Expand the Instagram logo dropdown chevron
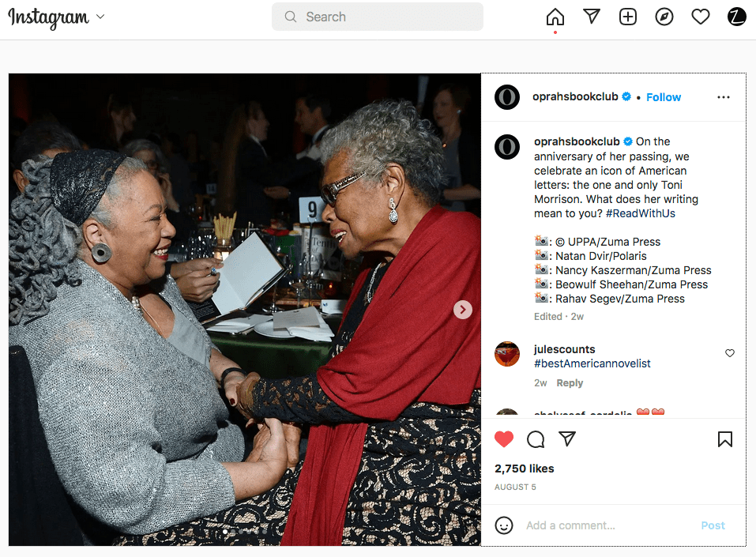The height and width of the screenshot is (557, 756). pyautogui.click(x=100, y=17)
